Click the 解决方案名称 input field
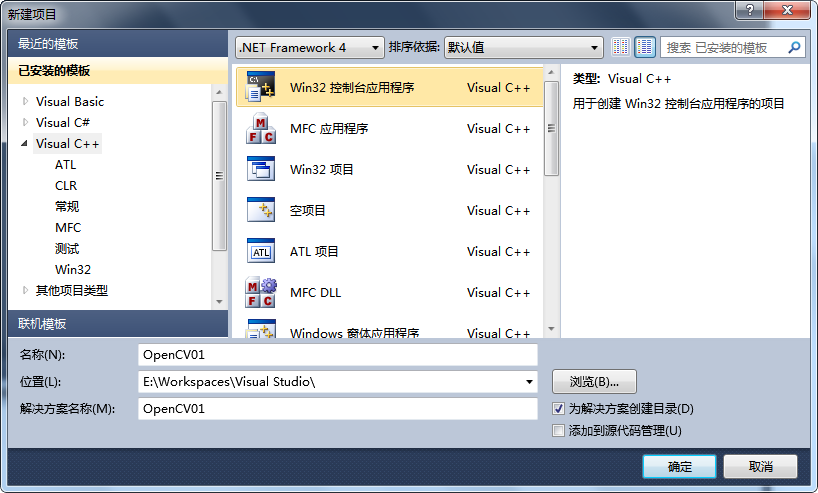The width and height of the screenshot is (818, 493). tap(338, 408)
